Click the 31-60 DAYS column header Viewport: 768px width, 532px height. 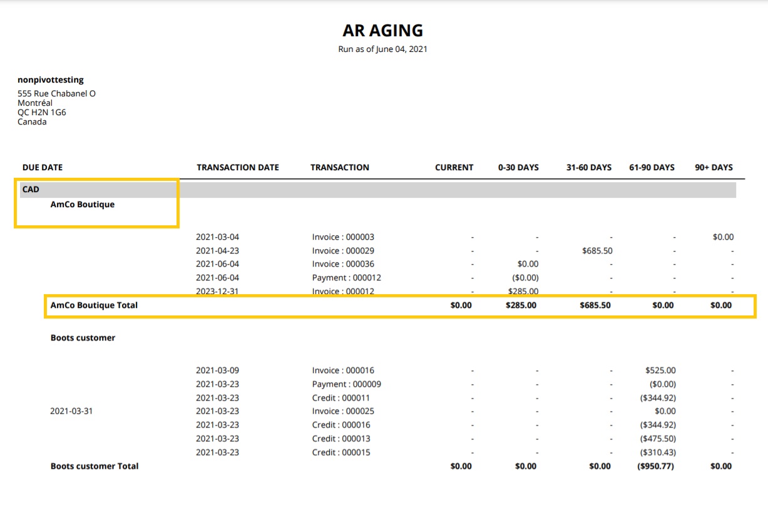click(589, 167)
